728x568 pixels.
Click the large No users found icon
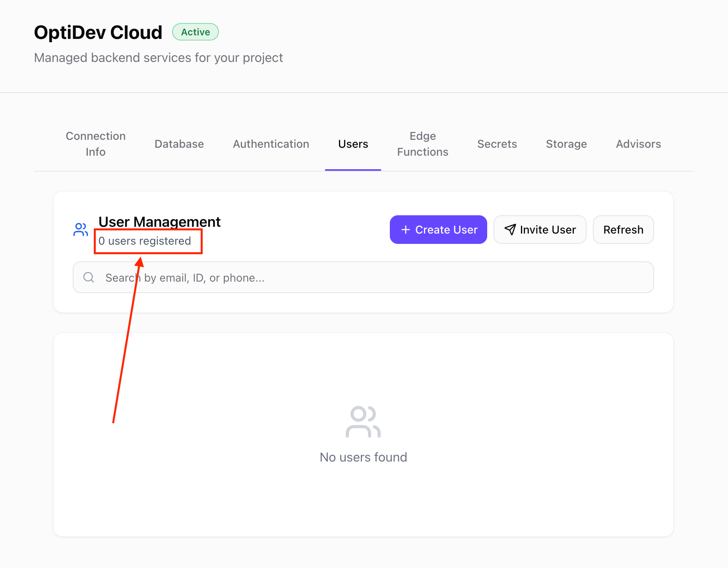point(362,422)
